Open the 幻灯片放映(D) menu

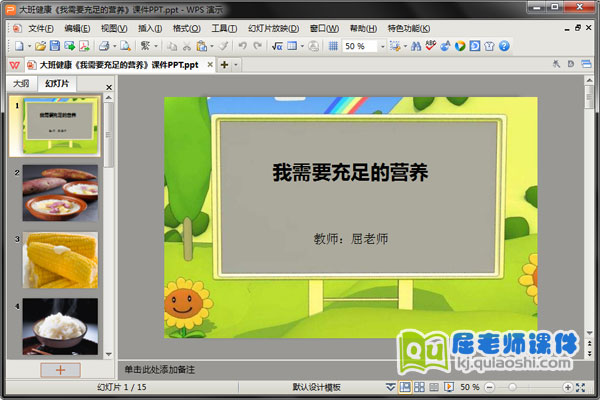pyautogui.click(x=274, y=28)
